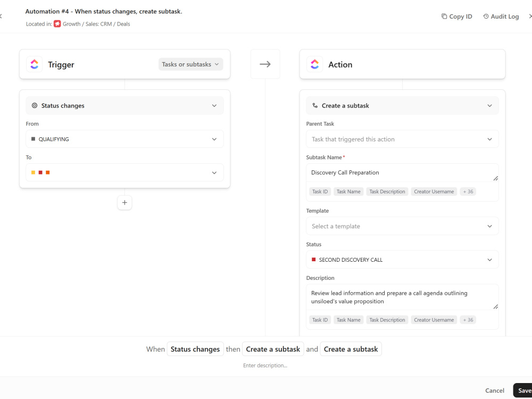Open the Tasks or subtasks dropdown
The image size is (532, 399).
190,64
